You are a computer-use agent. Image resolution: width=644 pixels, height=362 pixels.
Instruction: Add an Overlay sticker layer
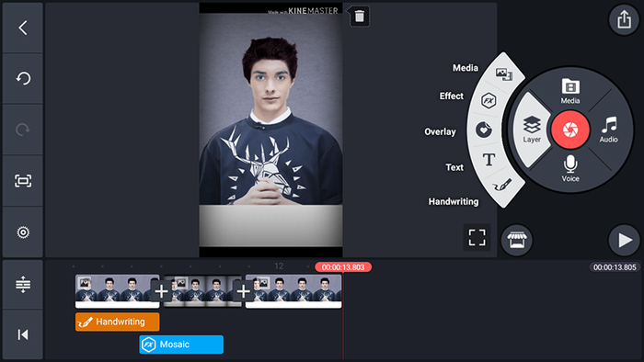click(484, 130)
